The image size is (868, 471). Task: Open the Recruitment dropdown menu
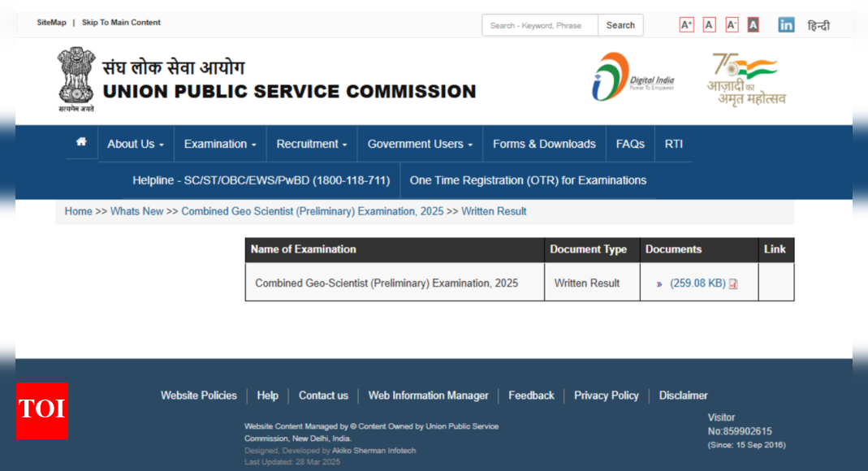(312, 144)
